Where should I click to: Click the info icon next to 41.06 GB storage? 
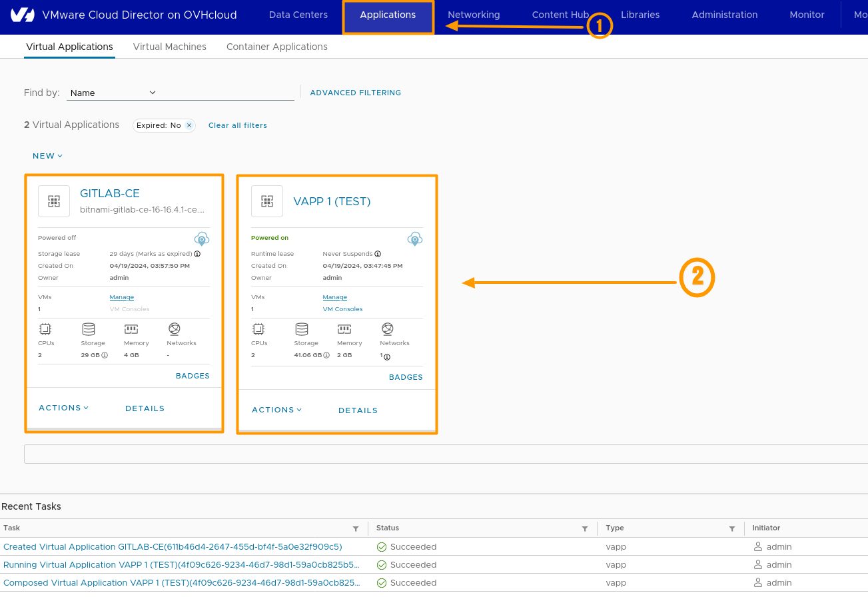tap(326, 355)
